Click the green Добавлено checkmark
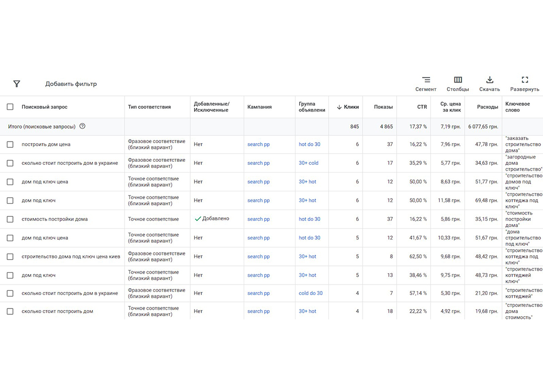This screenshot has width=543, height=392. [198, 219]
